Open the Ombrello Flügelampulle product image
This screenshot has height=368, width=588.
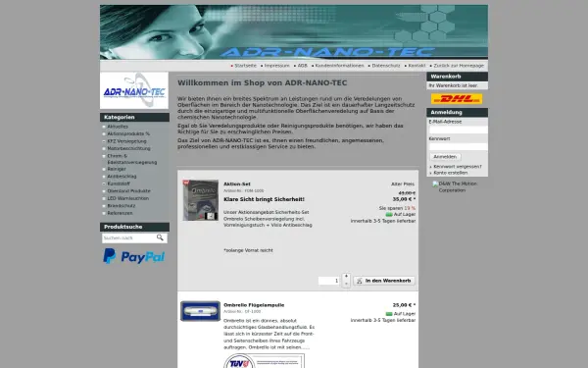(x=201, y=311)
